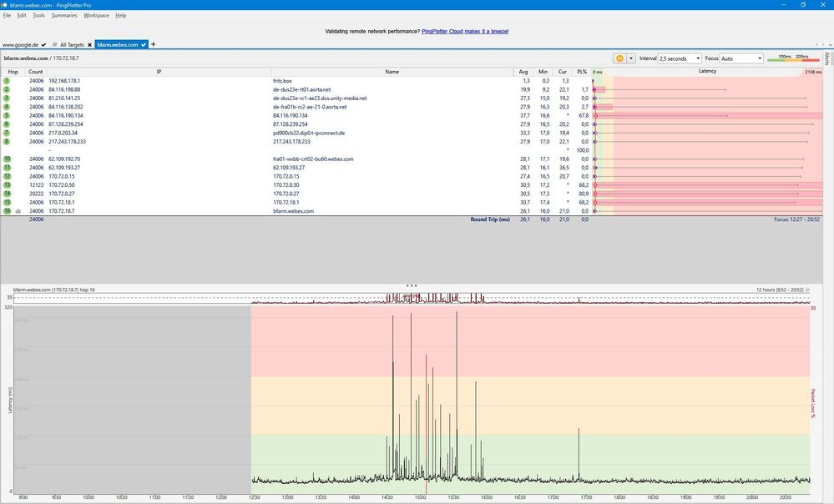
Task: Click name fra01-wxbb-crt02-bu60.webex.com
Action: point(313,159)
